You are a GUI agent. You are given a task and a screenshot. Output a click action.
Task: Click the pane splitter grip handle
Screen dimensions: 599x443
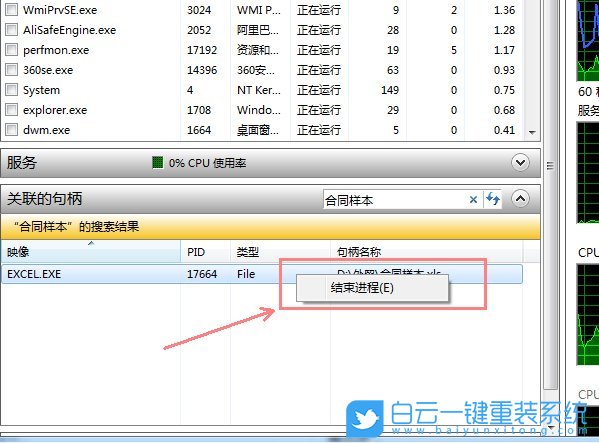pos(550,166)
